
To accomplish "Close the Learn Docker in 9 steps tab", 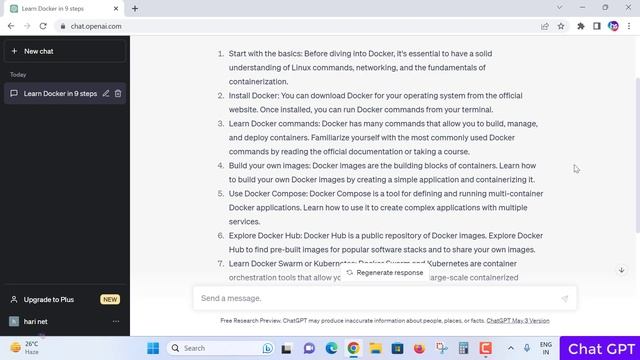I will 116,9.
